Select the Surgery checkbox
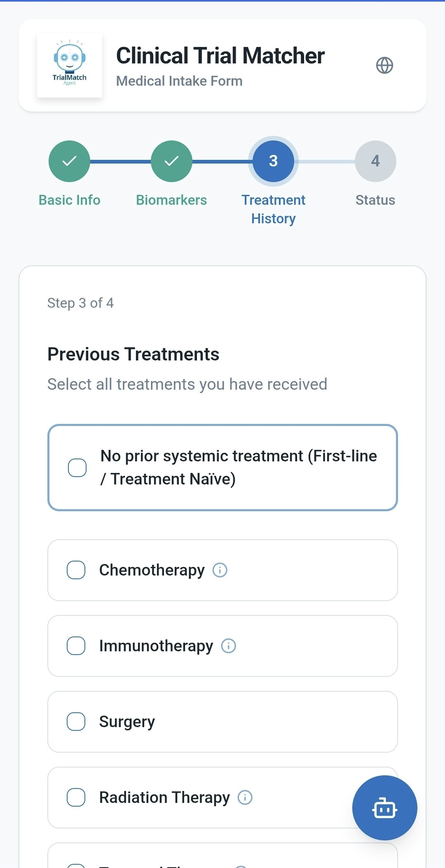This screenshot has width=445, height=868. pos(76,722)
